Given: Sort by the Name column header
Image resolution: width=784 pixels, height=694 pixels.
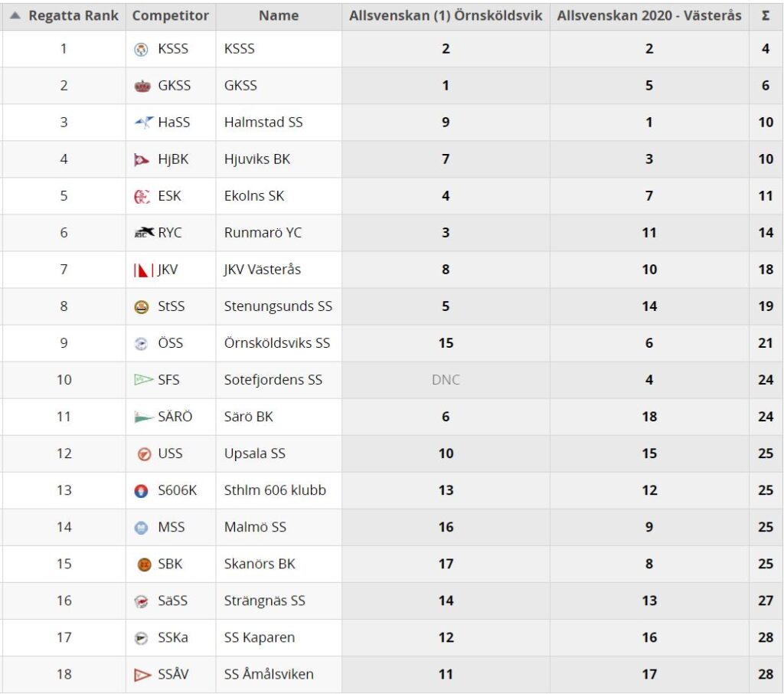Looking at the screenshot, I should point(279,16).
